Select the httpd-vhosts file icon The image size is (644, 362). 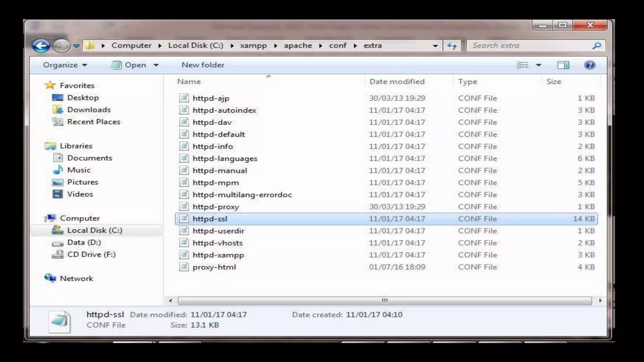(x=184, y=243)
